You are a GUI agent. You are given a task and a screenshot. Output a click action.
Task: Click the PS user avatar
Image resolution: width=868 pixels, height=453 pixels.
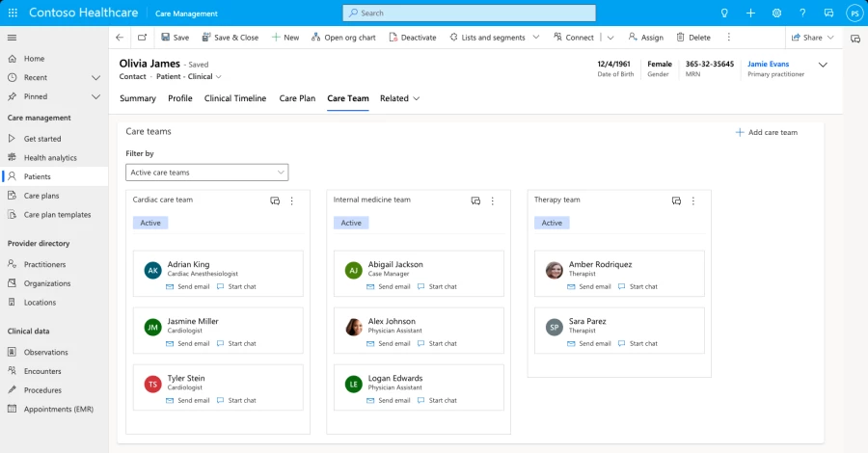[854, 13]
